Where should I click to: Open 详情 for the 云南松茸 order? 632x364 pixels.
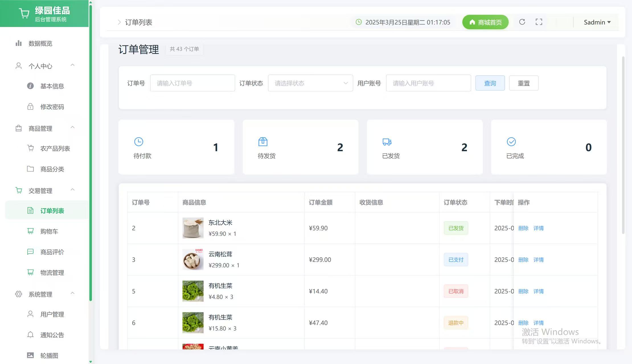pos(538,260)
